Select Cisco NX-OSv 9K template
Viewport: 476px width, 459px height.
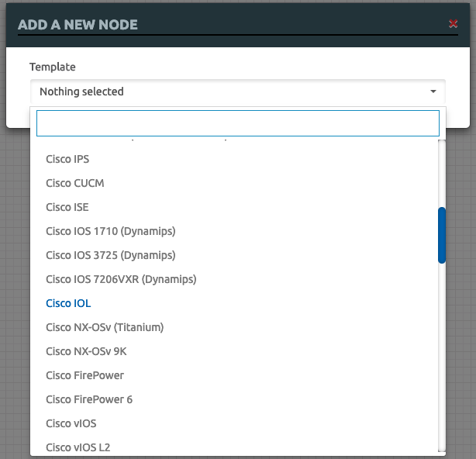tap(234, 351)
